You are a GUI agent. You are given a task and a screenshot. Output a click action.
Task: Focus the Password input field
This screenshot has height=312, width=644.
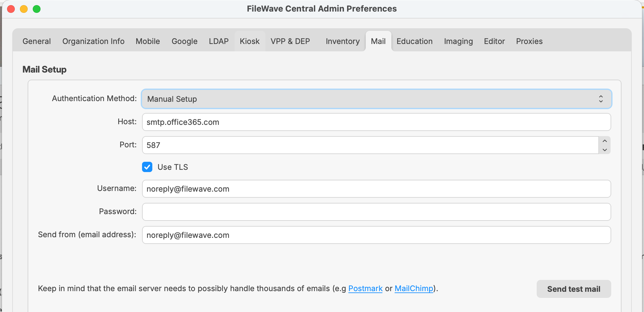point(376,212)
